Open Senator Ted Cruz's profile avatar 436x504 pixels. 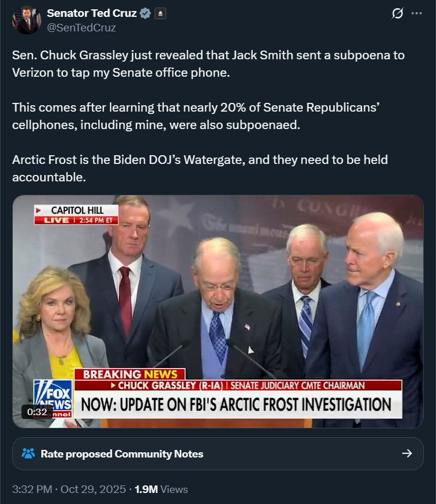tap(27, 20)
